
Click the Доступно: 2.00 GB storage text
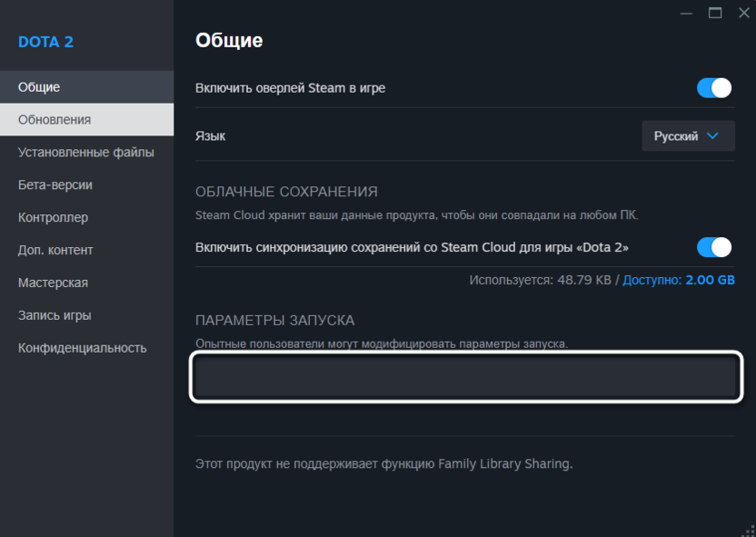(679, 280)
